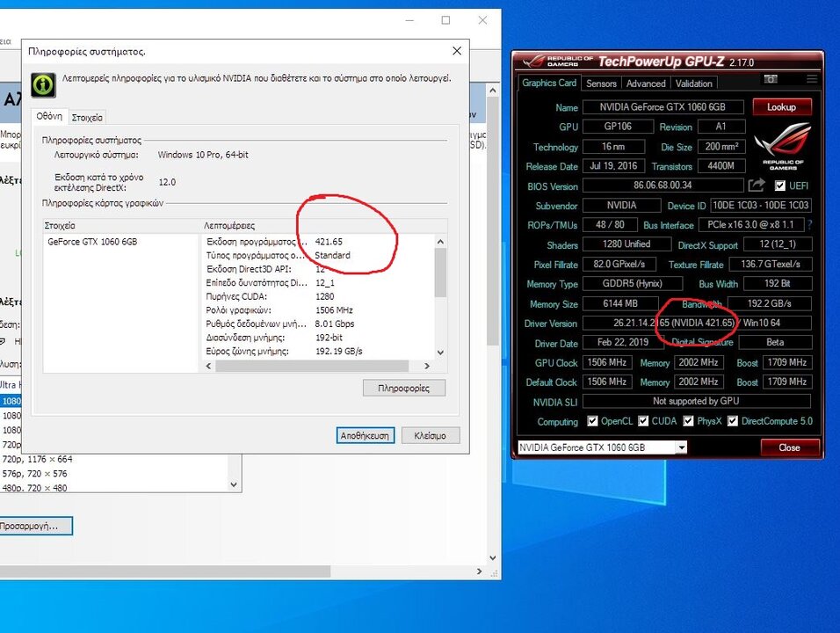Open the GPU-Z hamburger menu icon
This screenshot has height=633, width=840.
812,79
